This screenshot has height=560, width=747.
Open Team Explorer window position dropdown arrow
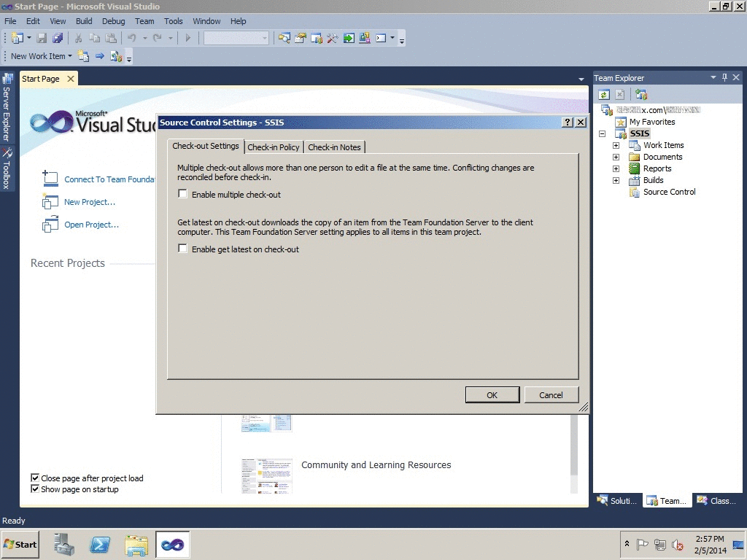point(713,77)
